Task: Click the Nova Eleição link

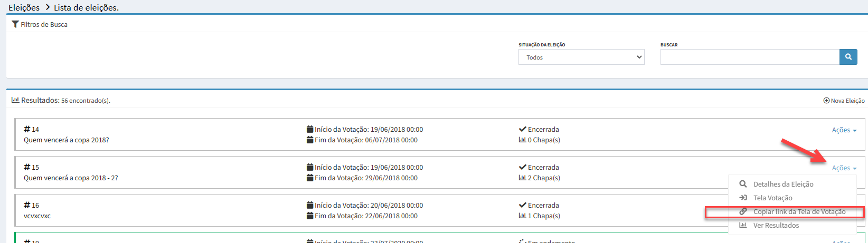Action: point(847,101)
